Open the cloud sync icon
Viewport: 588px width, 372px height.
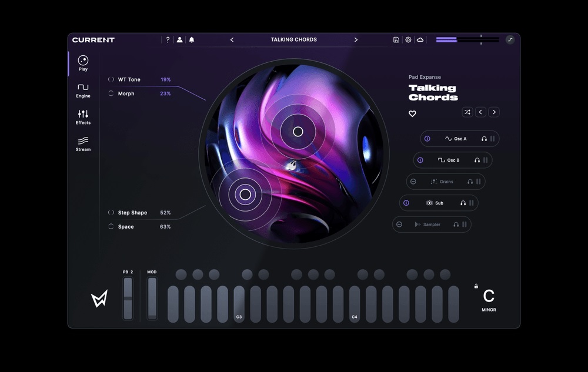click(420, 39)
